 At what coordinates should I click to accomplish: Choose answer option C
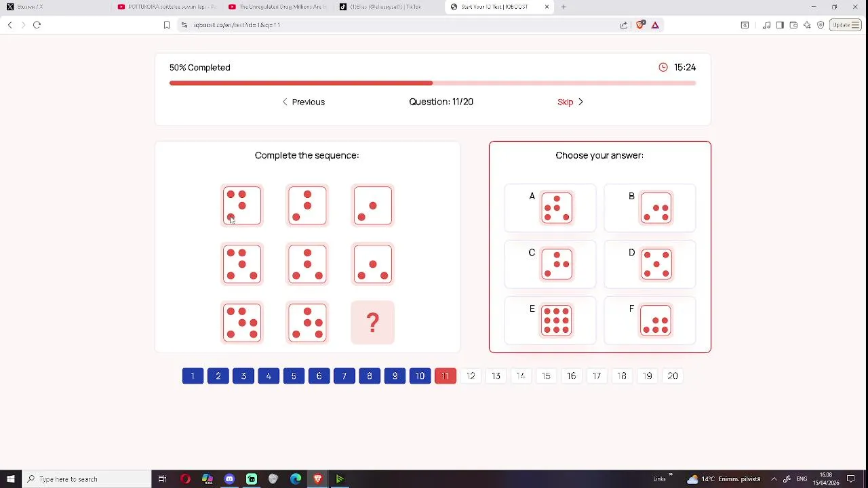coord(550,264)
